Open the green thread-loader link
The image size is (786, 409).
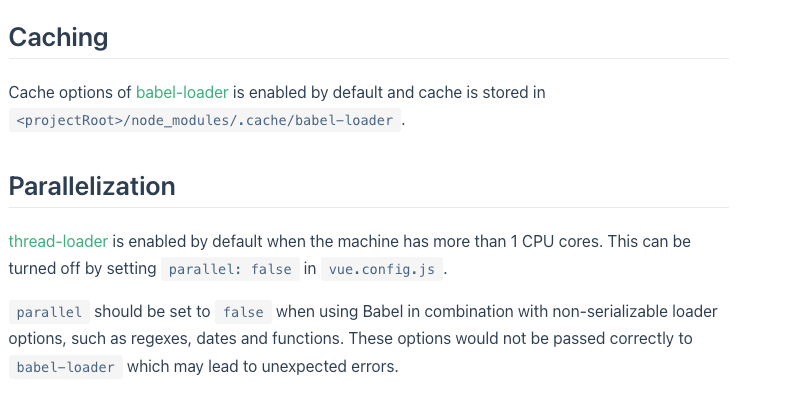(58, 241)
